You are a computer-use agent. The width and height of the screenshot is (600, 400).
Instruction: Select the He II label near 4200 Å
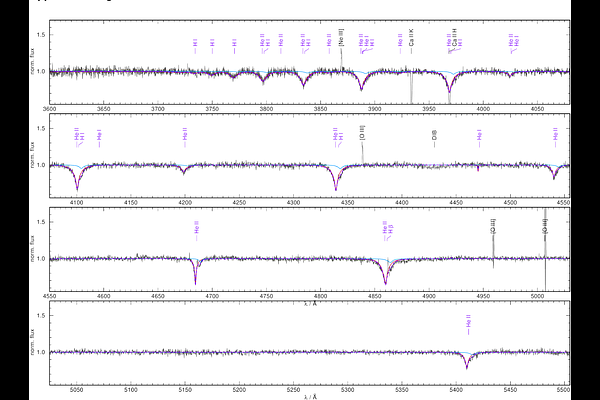coord(184,134)
